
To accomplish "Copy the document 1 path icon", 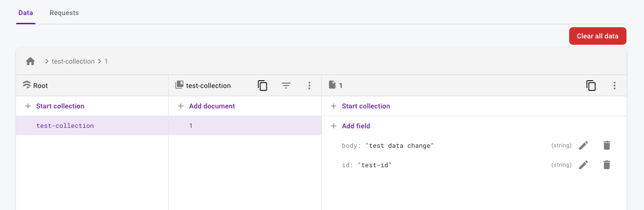I will click(x=591, y=86).
